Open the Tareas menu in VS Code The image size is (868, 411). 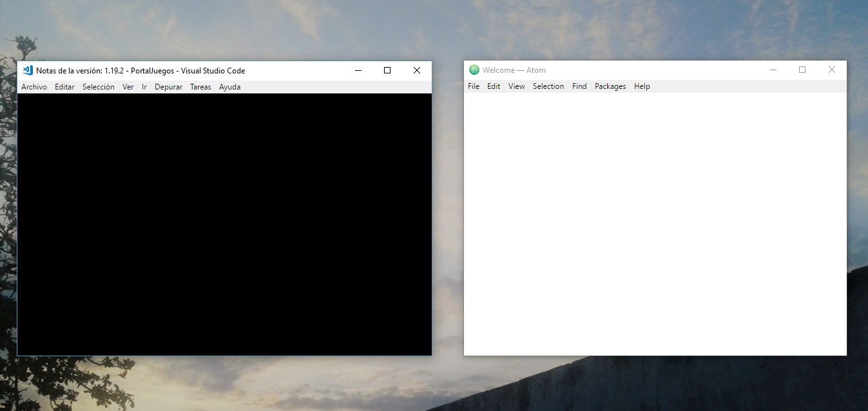(200, 86)
